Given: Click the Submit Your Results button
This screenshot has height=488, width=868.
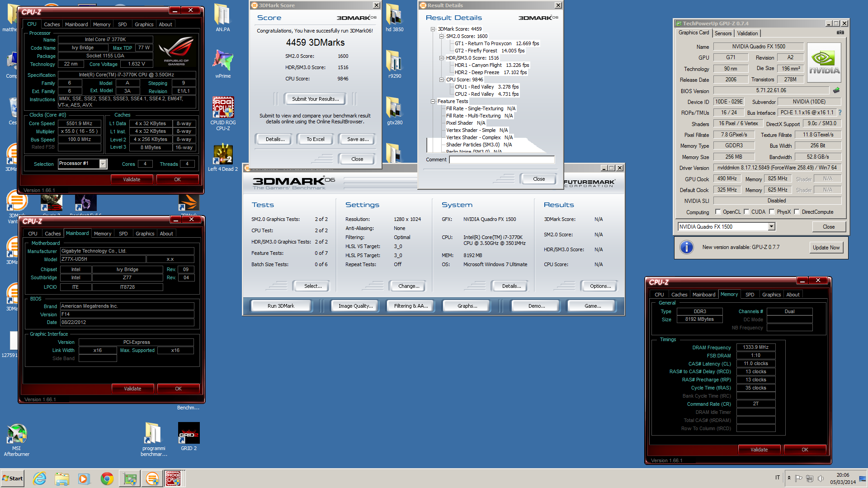Looking at the screenshot, I should (x=315, y=99).
